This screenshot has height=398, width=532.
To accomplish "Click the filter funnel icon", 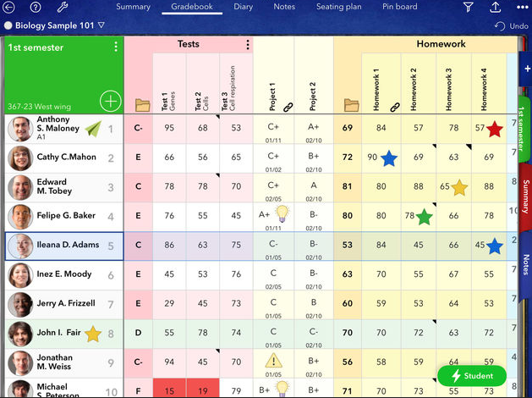I will (469, 8).
